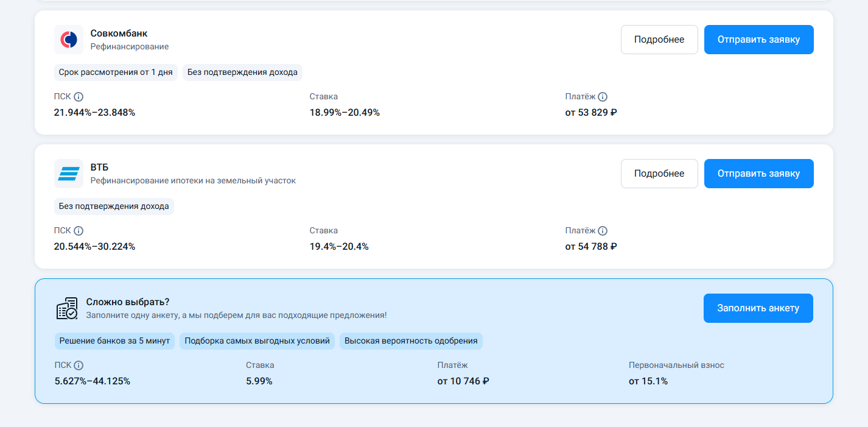
Task: Click the rate value 18.99%–20.49%
Action: (x=345, y=113)
